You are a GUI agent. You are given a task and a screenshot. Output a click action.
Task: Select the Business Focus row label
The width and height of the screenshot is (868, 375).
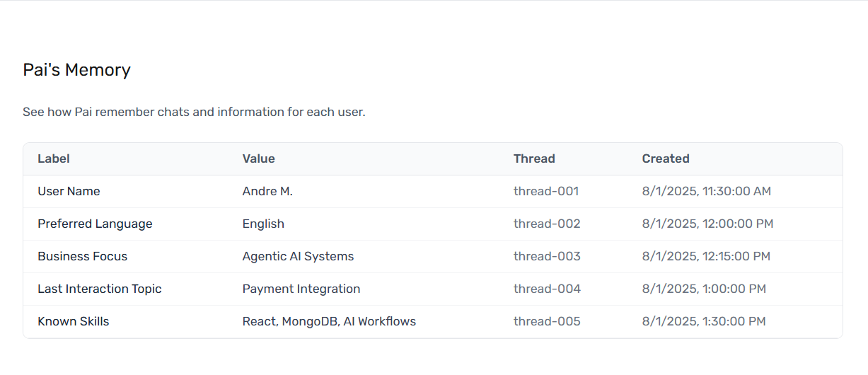tap(82, 256)
